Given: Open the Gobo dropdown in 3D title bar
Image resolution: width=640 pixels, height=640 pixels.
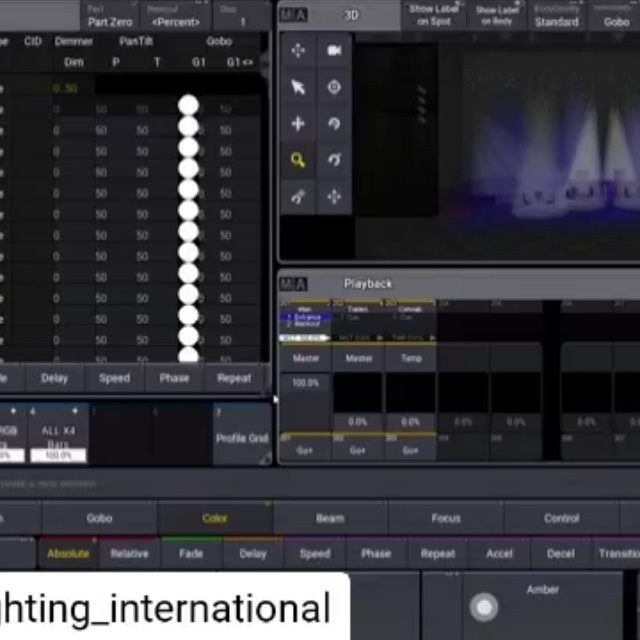Looking at the screenshot, I should click(615, 16).
